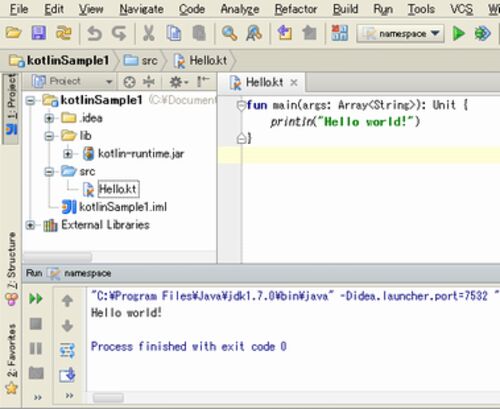Click the Scroll from Source target icon

tap(129, 82)
